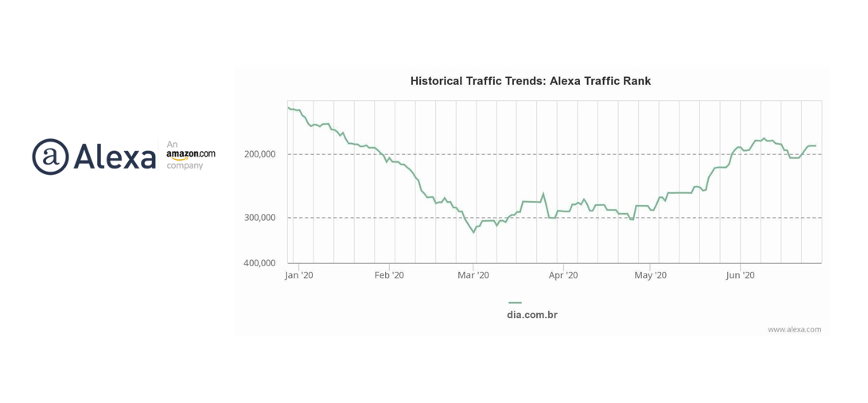
Task: Select the Apr '20 x-axis label
Action: (563, 275)
